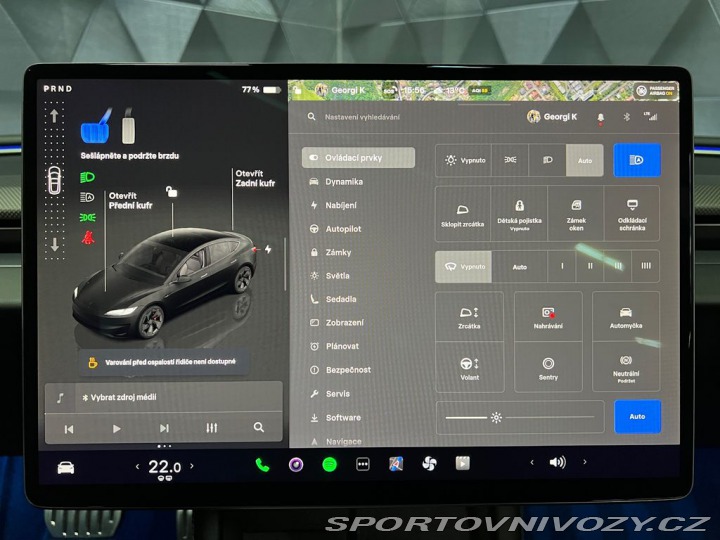Toggle the blue auto high beam button

[x=637, y=160]
